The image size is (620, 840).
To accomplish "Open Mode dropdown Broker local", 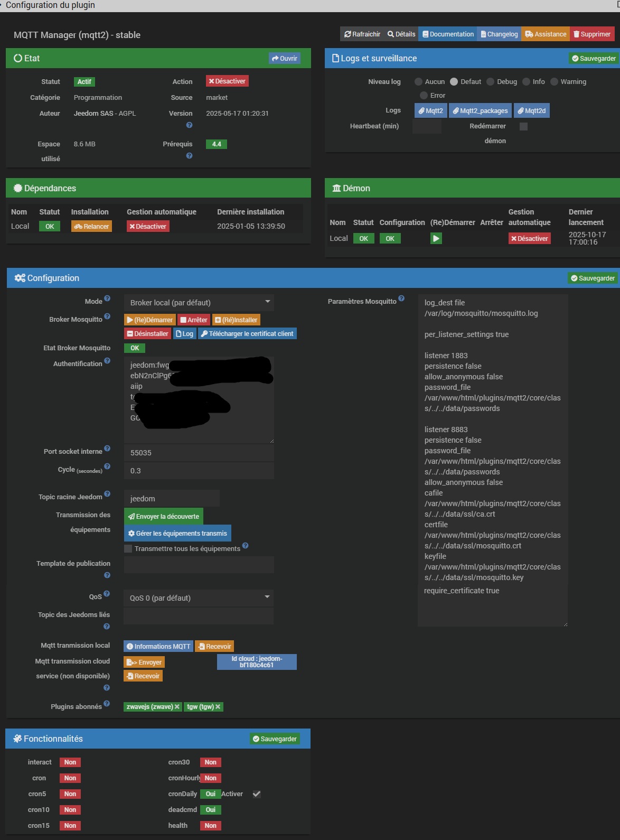I will pos(199,303).
